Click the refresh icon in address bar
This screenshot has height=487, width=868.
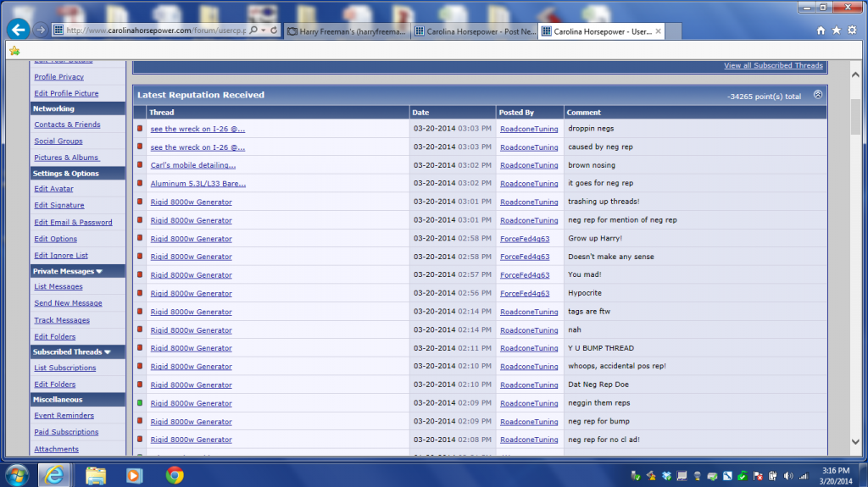pos(274,30)
